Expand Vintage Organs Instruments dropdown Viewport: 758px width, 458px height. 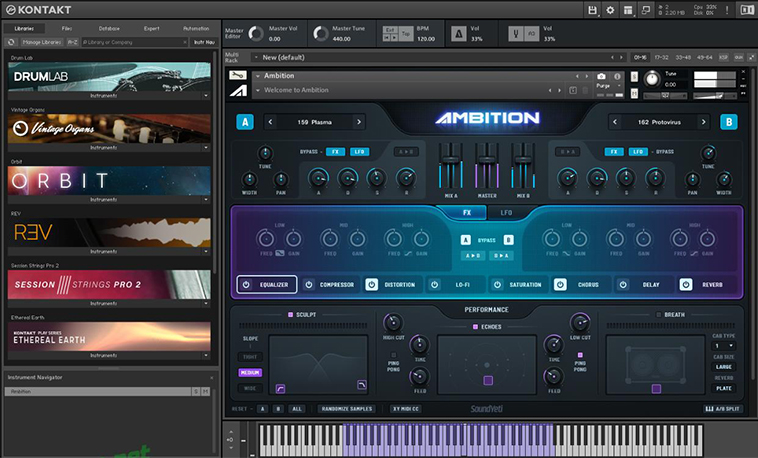pos(206,148)
